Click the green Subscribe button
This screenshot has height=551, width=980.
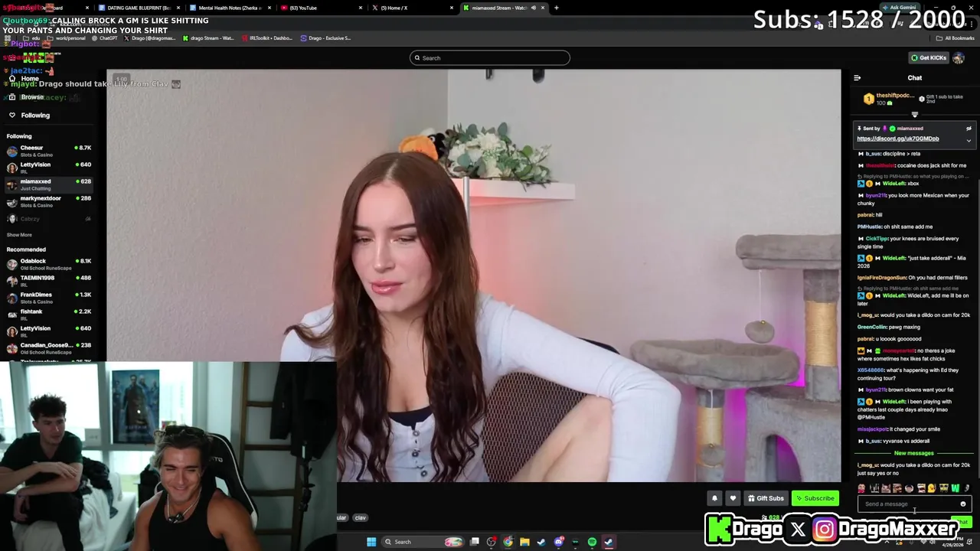click(x=815, y=498)
